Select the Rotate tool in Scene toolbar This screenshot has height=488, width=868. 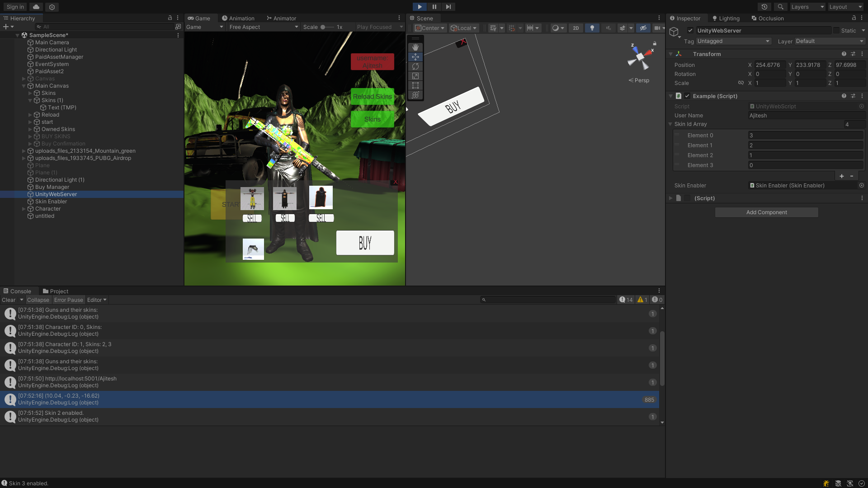coord(415,66)
